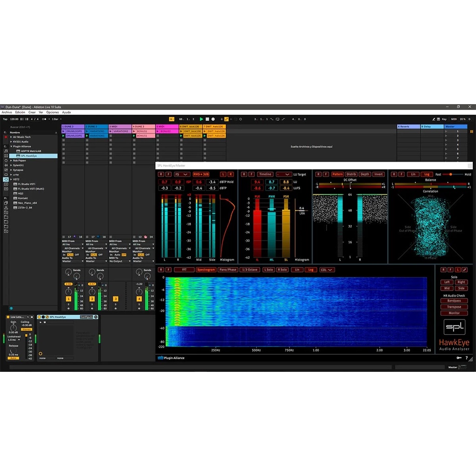
Task: Click the Sounds category icon in browser sidebar
Action: pyautogui.click(x=6, y=151)
